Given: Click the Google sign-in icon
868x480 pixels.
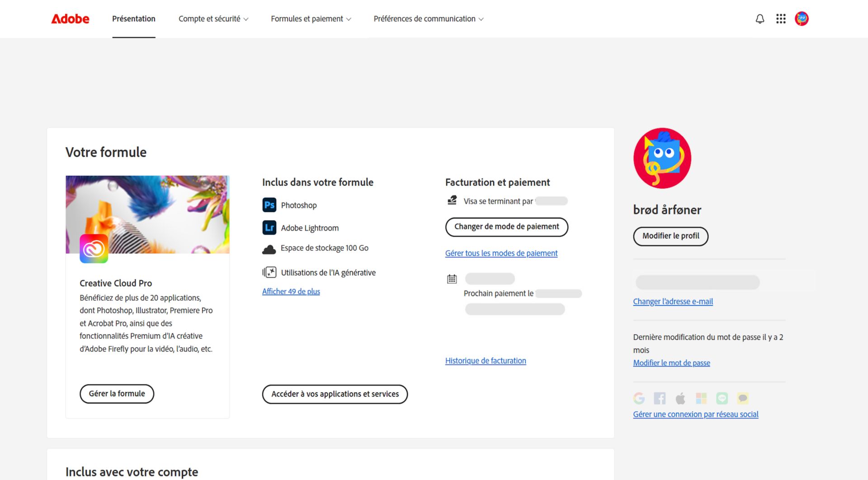Looking at the screenshot, I should (x=639, y=398).
